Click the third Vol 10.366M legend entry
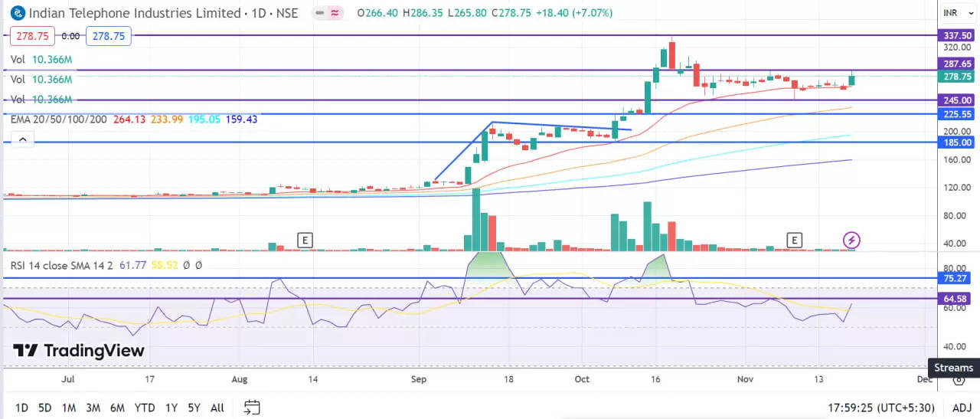The width and height of the screenshot is (980, 419). pyautogui.click(x=41, y=99)
